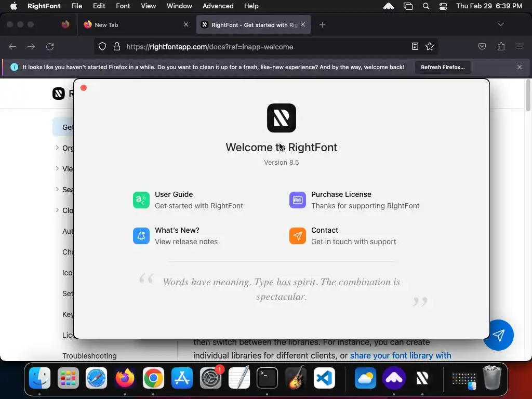Click Spotlight search in menu bar
This screenshot has height=399, width=532.
[x=426, y=6]
